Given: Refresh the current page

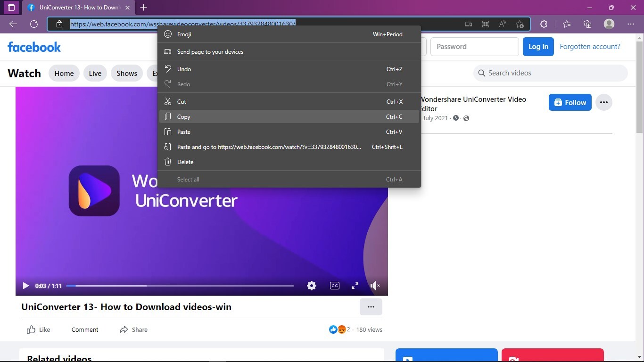Looking at the screenshot, I should pyautogui.click(x=34, y=24).
